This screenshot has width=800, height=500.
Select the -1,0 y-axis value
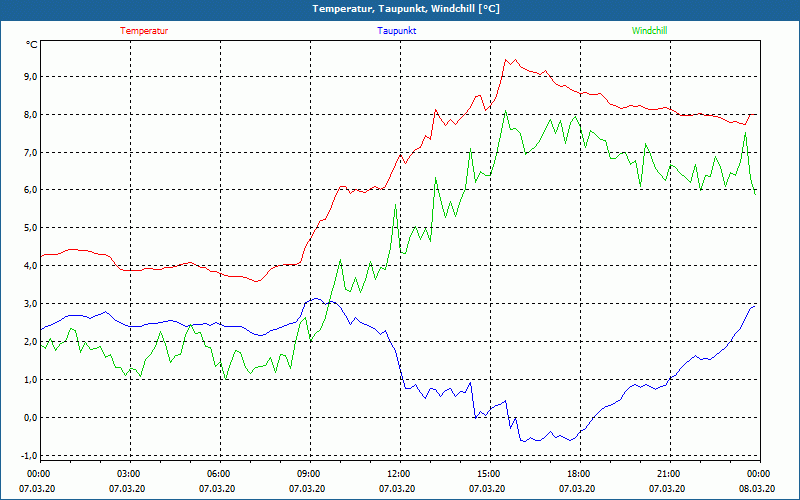[30, 455]
